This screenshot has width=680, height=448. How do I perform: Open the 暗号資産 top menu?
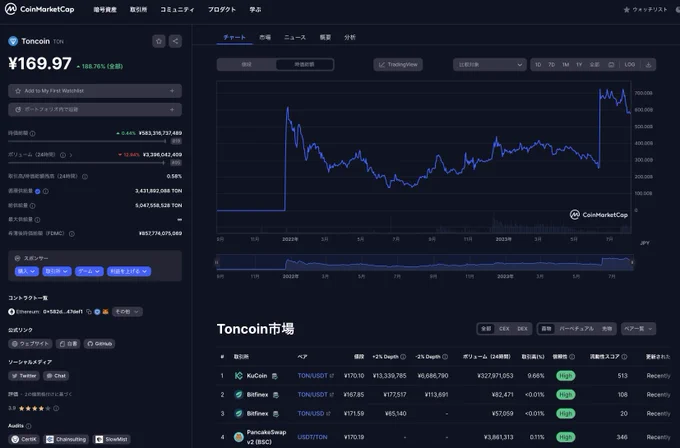click(x=105, y=10)
